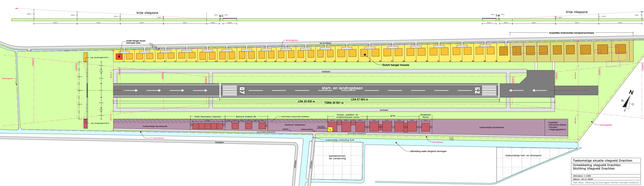Image resolution: width=644 pixels, height=186 pixels.
Task: Click the runway number 07 marking
Action: pyautogui.click(x=242, y=90)
